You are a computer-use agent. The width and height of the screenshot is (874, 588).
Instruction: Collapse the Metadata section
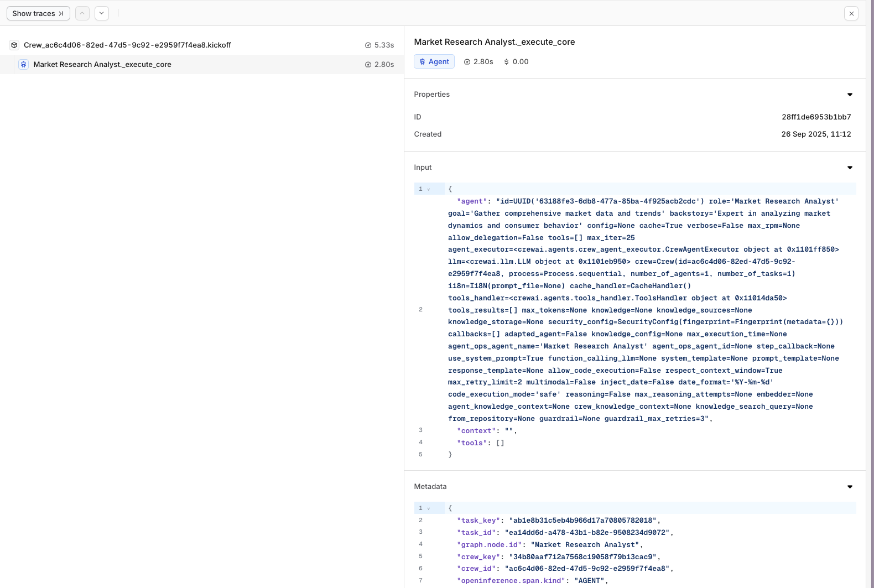pyautogui.click(x=850, y=487)
